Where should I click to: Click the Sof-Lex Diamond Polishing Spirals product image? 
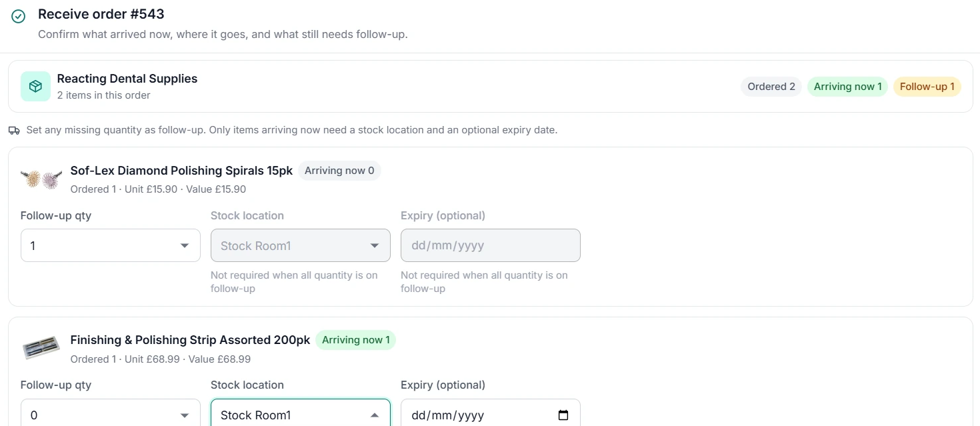41,179
